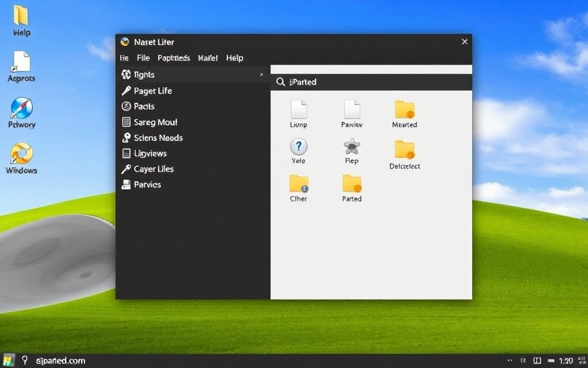Click the system tray book icon
Screen dimensions: 588x368
click(537, 361)
